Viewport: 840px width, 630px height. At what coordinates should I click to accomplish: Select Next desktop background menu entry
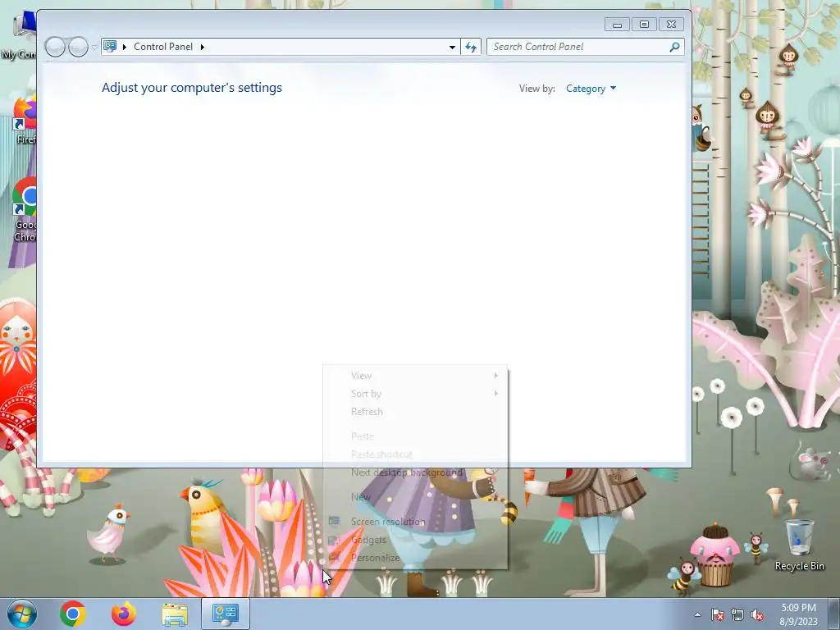(415, 472)
